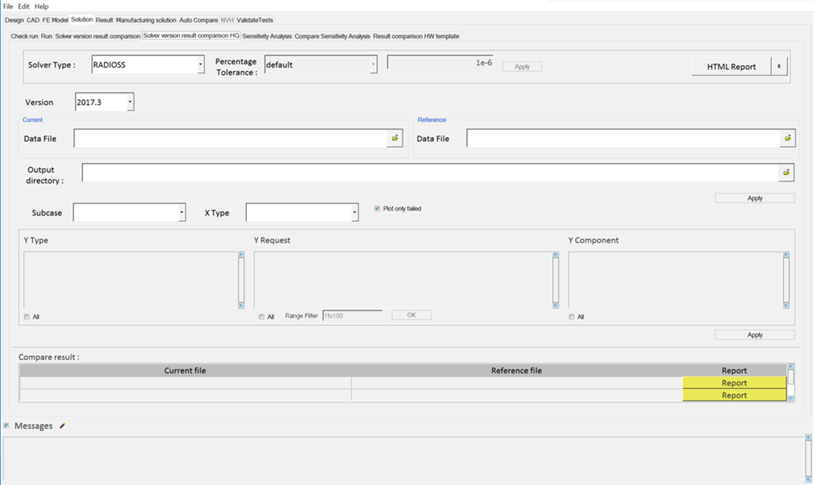The image size is (813, 485).
Task: Toggle the Messages panel checkbox
Action: click(7, 426)
